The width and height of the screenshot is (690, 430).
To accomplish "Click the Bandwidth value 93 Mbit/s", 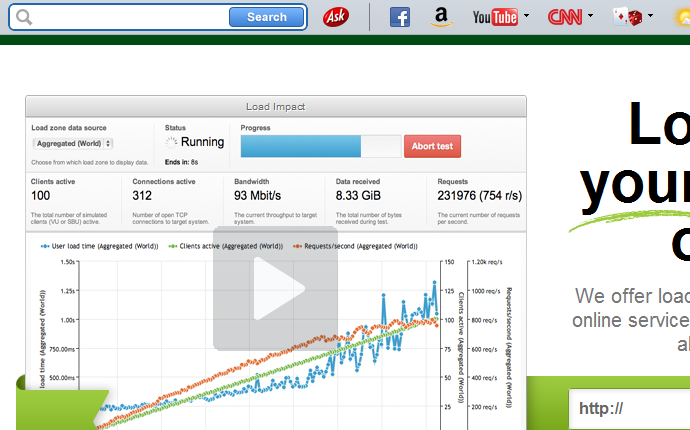I will pos(257,196).
